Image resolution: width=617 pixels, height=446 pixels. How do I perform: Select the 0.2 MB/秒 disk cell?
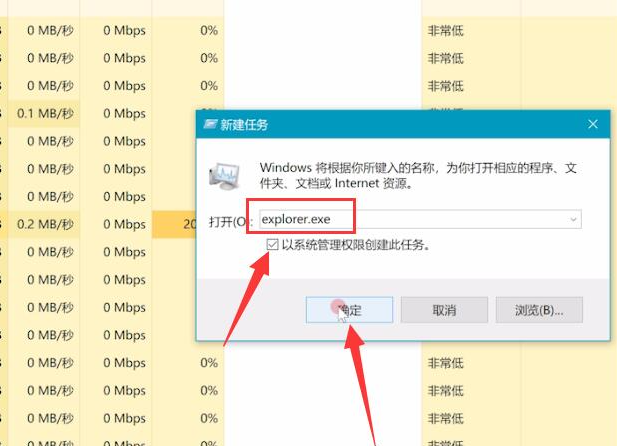pos(45,224)
